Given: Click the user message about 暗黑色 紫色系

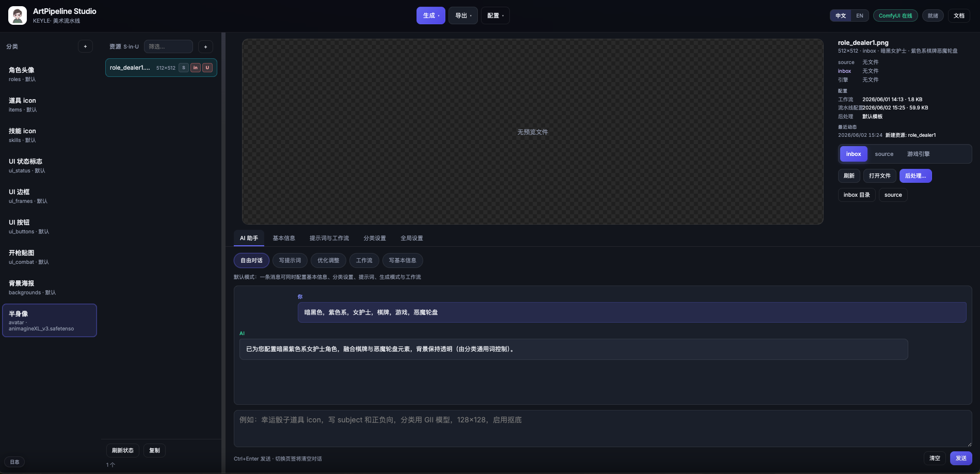Looking at the screenshot, I should [632, 312].
